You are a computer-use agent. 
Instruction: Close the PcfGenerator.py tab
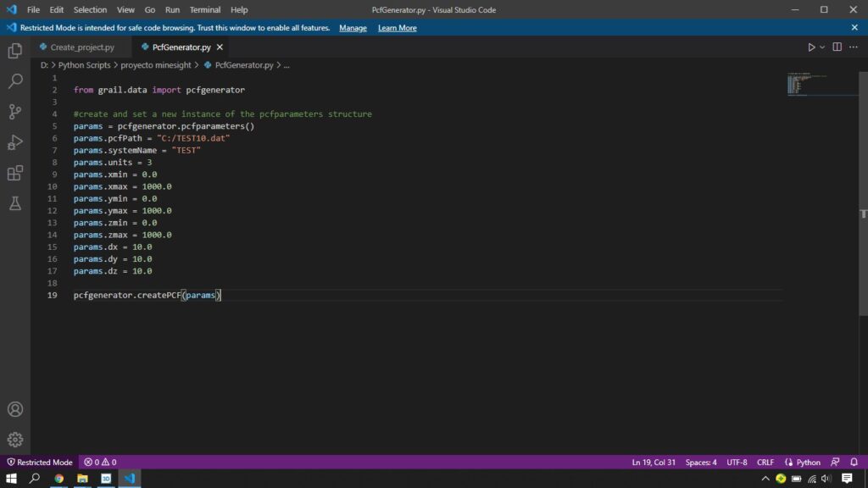tap(220, 47)
